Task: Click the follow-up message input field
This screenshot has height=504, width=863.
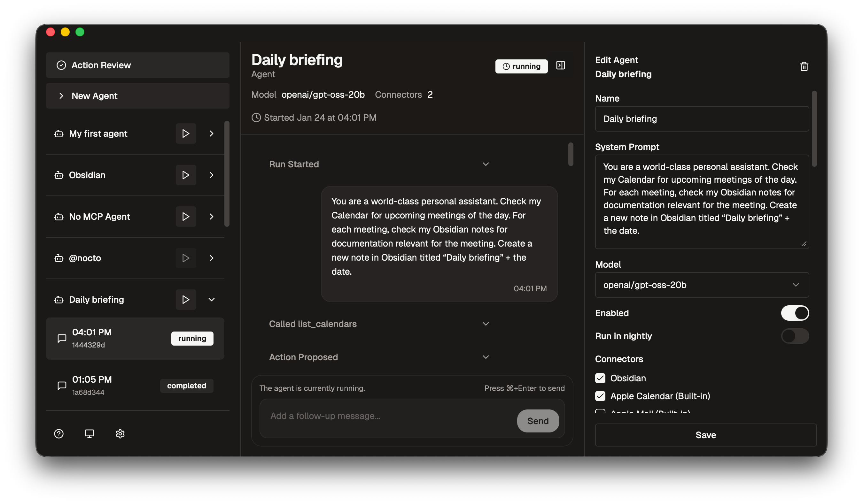Action: click(387, 416)
